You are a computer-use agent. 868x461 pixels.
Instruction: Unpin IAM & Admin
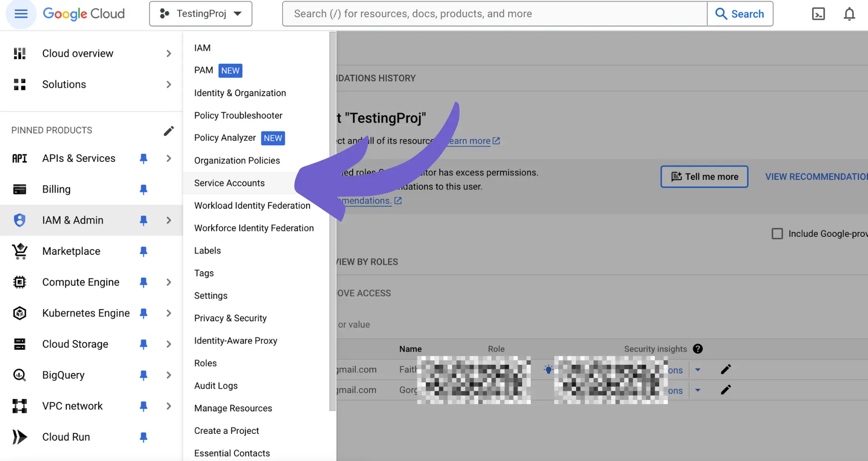coord(143,220)
